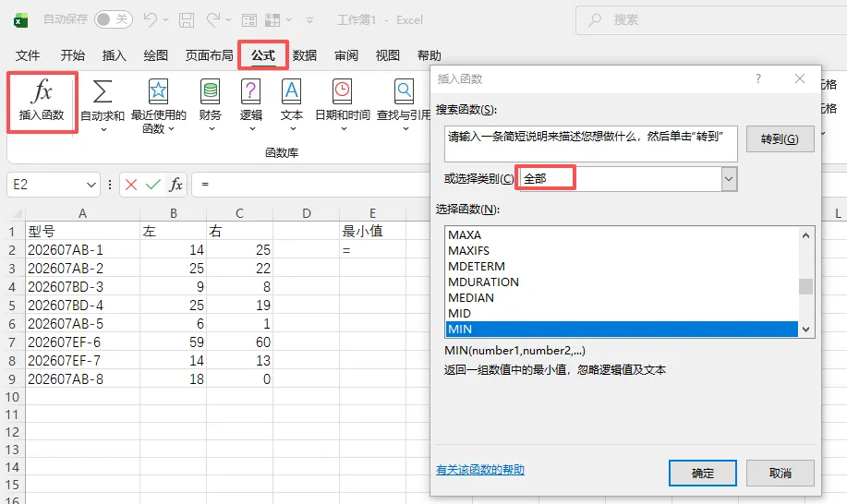Open the Logical functions question-mark icon
This screenshot has width=847, height=504.
tap(250, 91)
